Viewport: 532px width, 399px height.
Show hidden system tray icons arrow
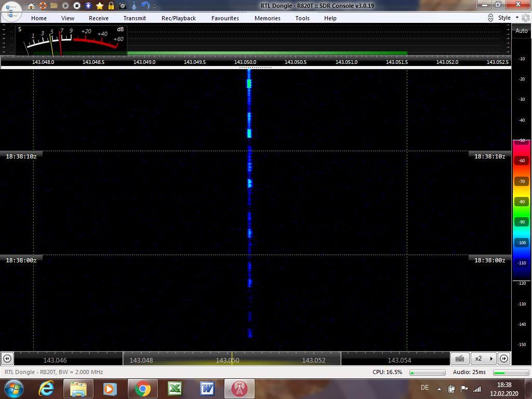pyautogui.click(x=439, y=389)
